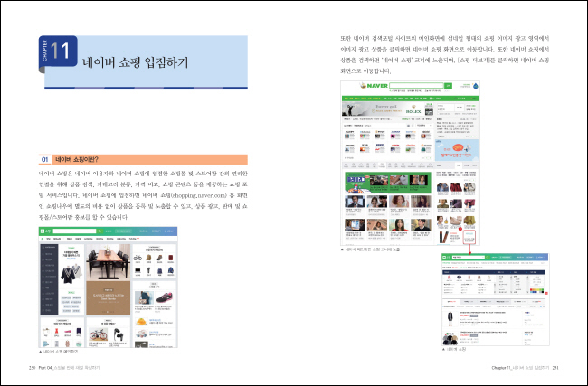Select the first tab above the shopping results list
This screenshot has width=588, height=386.
(452, 299)
